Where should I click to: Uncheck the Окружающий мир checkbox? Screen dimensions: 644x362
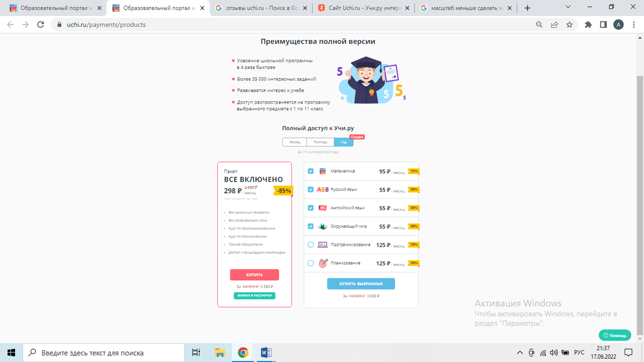(311, 226)
